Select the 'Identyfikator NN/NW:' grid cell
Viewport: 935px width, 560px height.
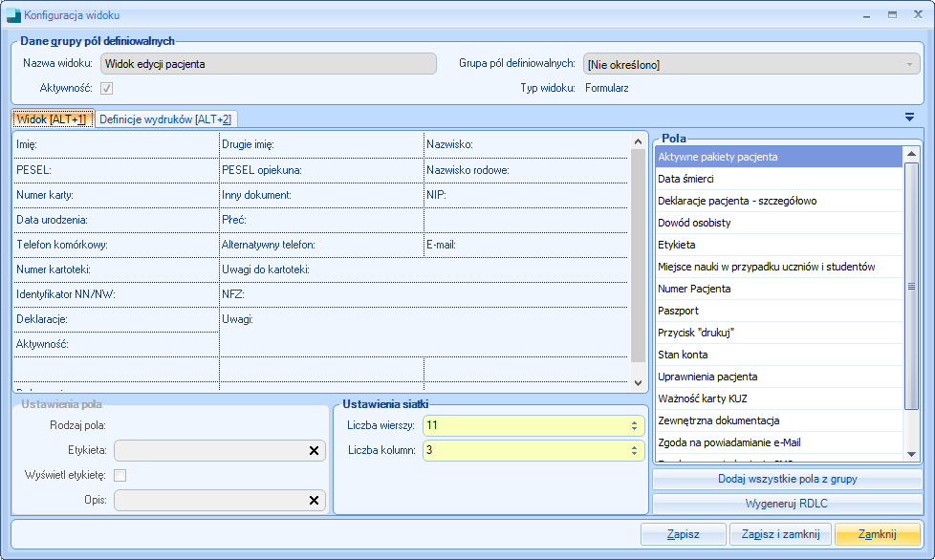coord(117,295)
